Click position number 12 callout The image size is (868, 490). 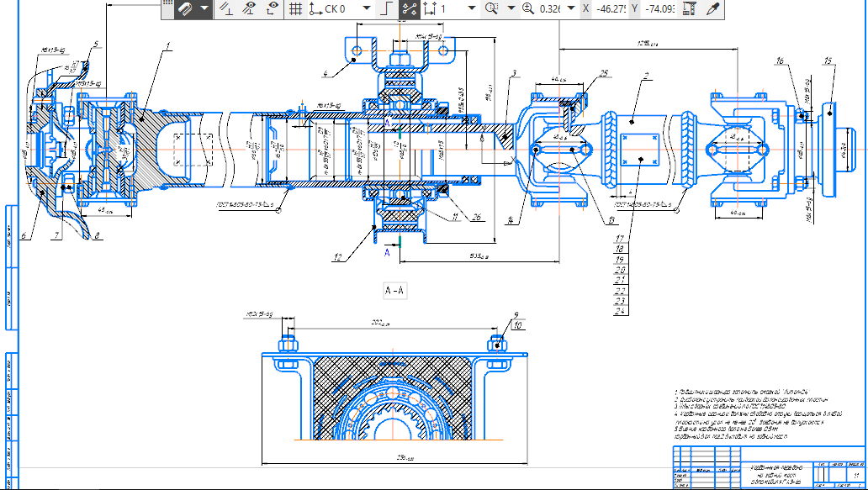coord(337,257)
